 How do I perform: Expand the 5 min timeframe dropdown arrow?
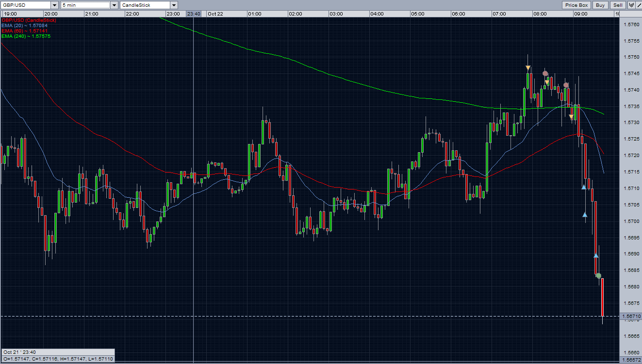(x=114, y=5)
